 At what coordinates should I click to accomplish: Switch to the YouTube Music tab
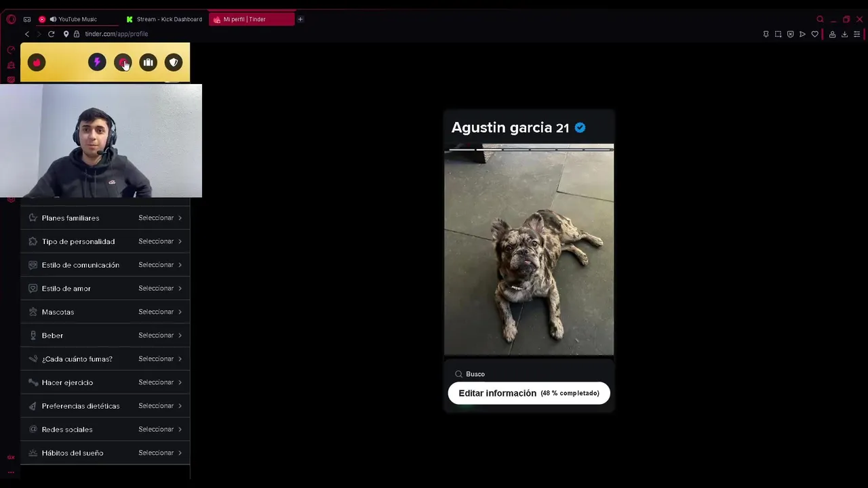click(x=77, y=19)
